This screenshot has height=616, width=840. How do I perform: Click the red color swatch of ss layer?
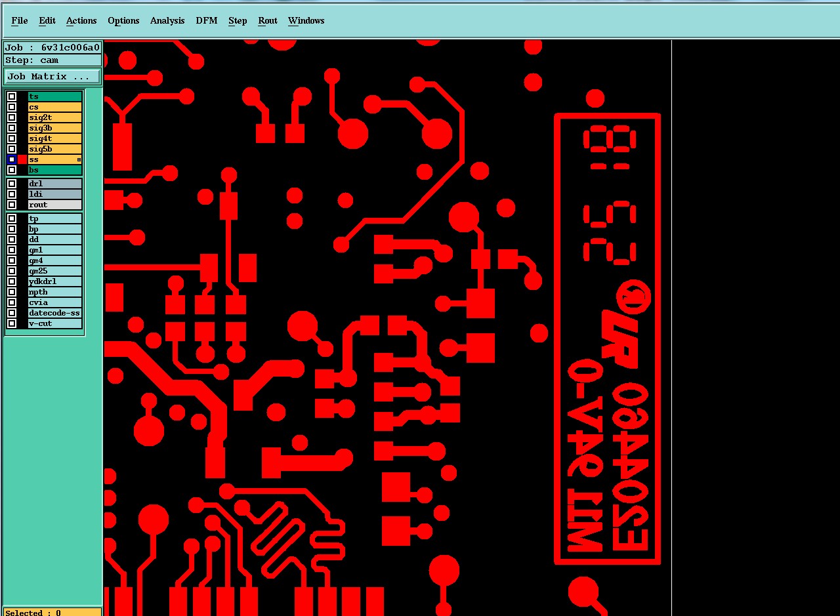[x=22, y=159]
